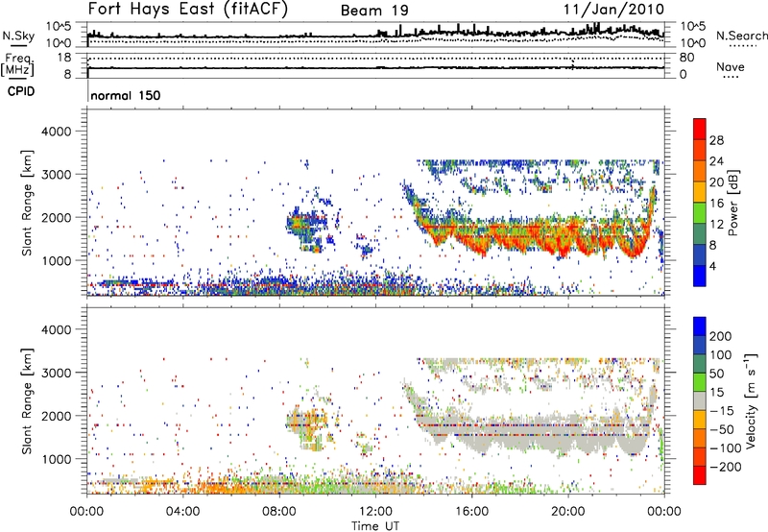Pick the gray ±15 segment of Velocity colorbar
Screen dimensions: 768x532
700,400
